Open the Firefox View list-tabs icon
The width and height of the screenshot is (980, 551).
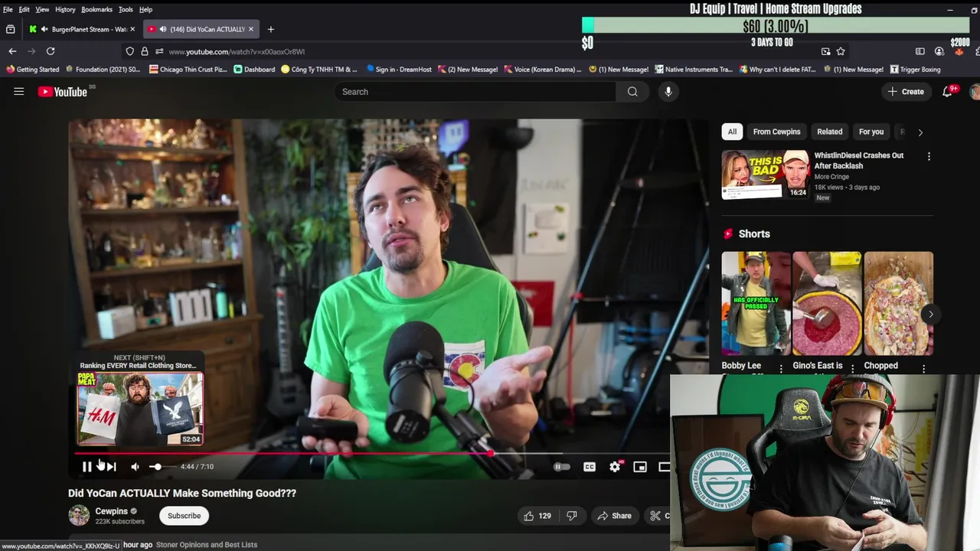point(11,29)
